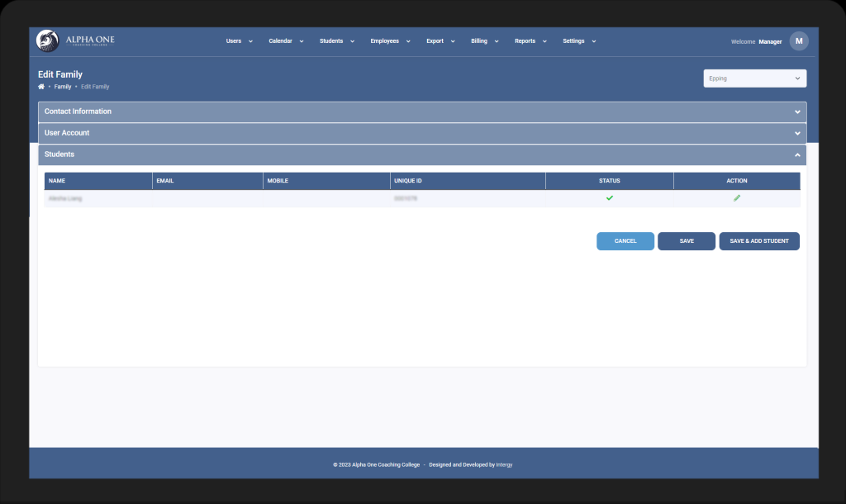This screenshot has width=846, height=504.
Task: Expand the Contact Information section
Action: [x=422, y=112]
